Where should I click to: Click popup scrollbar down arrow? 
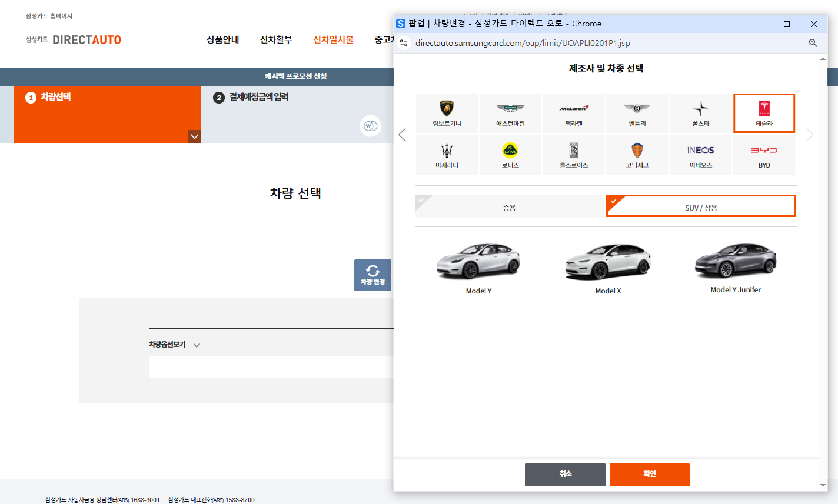(823, 486)
